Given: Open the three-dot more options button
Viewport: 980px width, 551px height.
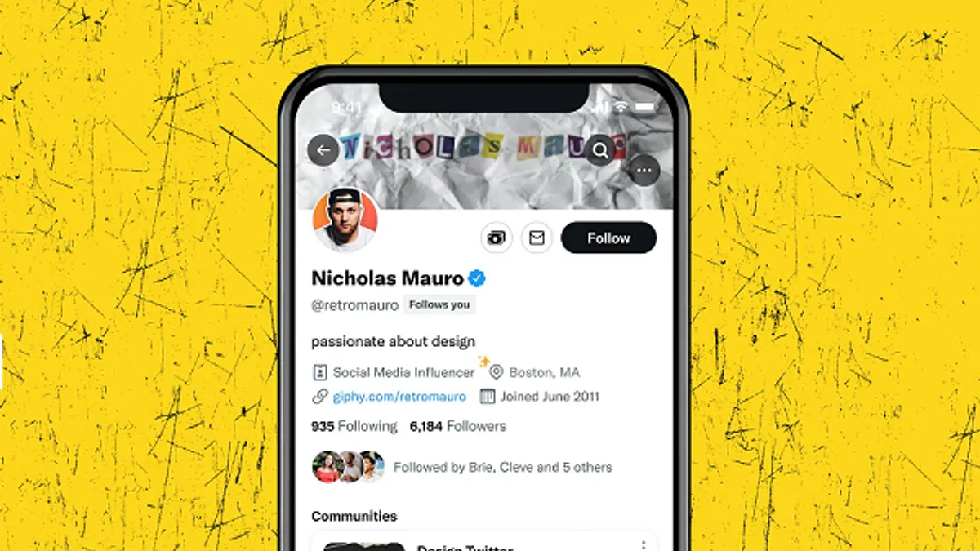Looking at the screenshot, I should [x=644, y=171].
